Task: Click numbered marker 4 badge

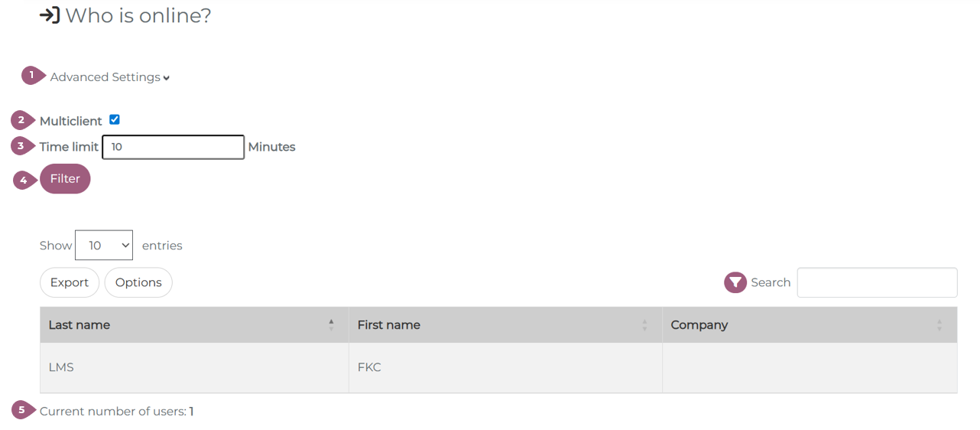Action: [x=24, y=180]
